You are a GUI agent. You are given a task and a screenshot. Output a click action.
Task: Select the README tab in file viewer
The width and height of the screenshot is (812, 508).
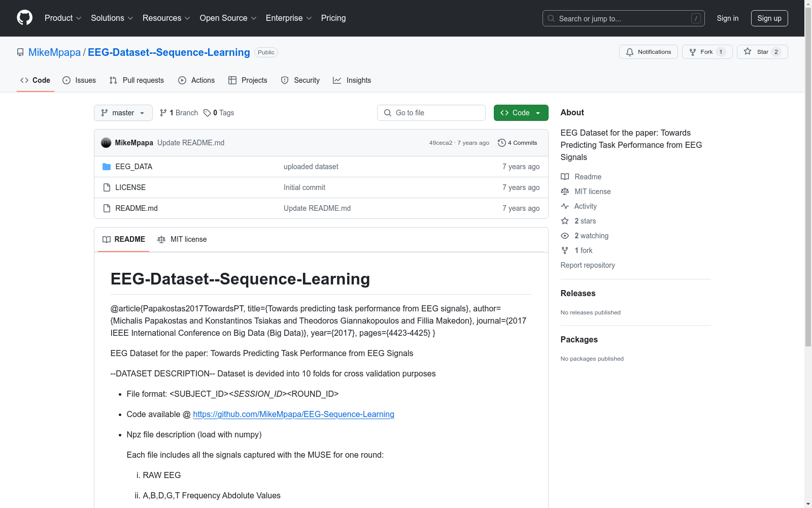click(x=124, y=239)
